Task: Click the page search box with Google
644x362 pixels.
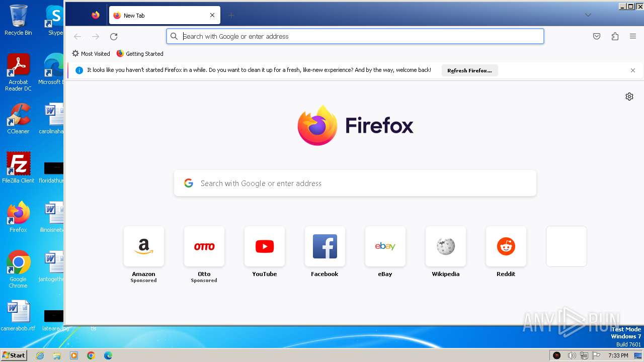Action: point(355,183)
